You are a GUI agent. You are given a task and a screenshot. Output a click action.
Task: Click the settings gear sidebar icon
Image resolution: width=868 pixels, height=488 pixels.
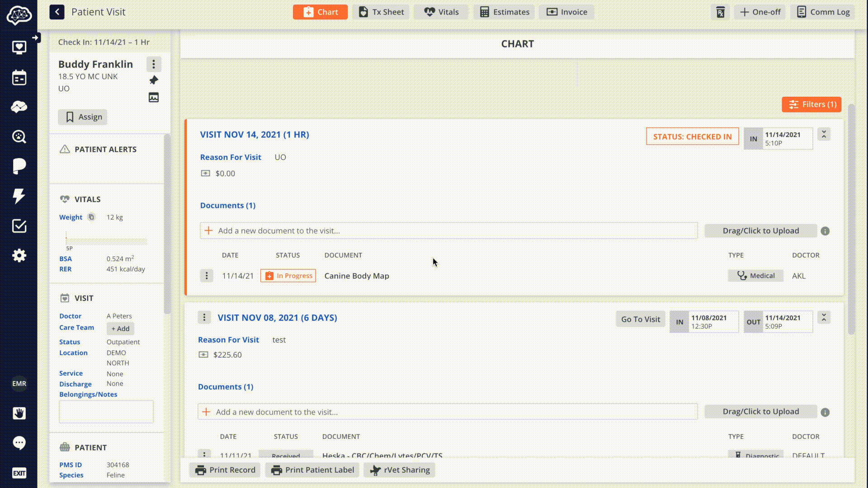[19, 256]
